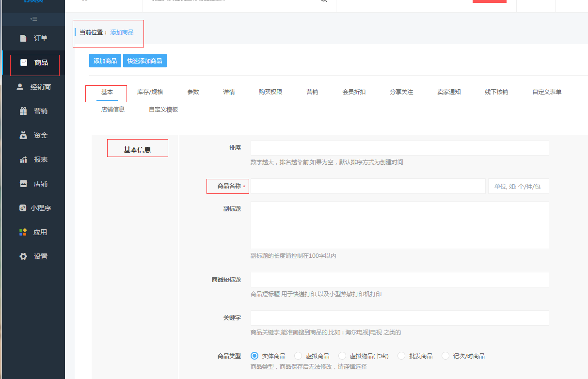Screen dimensions: 588x379
Task: Open the 应用 colorful apps sidebar icon
Action: (23, 232)
